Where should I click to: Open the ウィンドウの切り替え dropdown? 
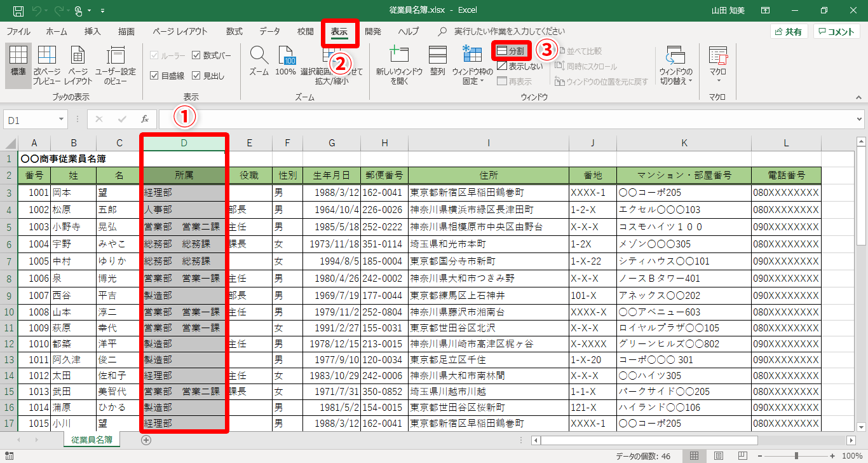pyautogui.click(x=676, y=65)
